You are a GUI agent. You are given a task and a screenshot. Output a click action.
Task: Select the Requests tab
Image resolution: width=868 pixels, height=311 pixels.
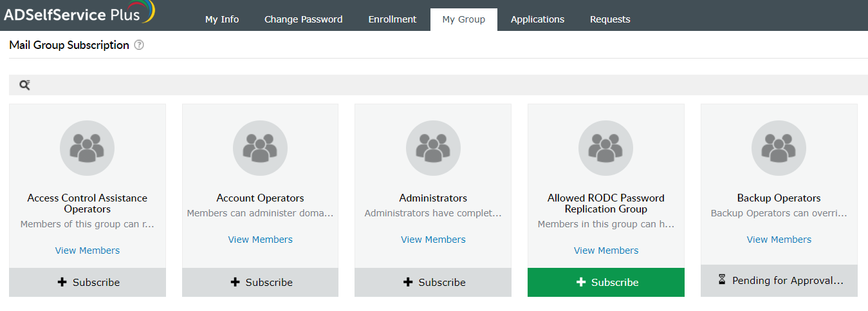click(610, 19)
